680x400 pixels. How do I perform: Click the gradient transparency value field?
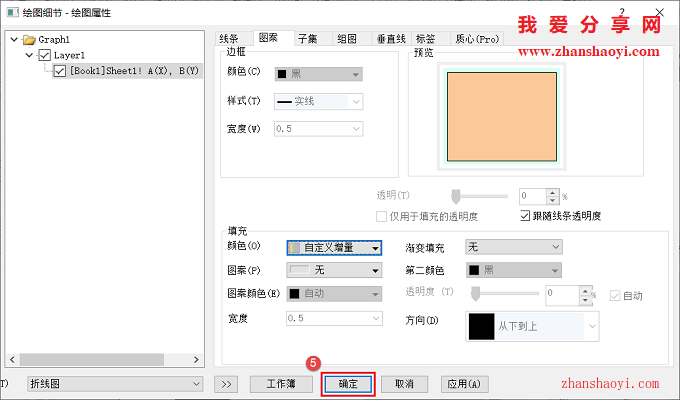point(562,295)
